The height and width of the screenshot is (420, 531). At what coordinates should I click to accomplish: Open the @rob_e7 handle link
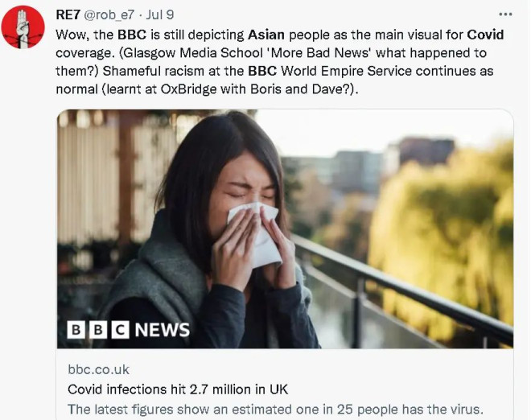pos(109,15)
